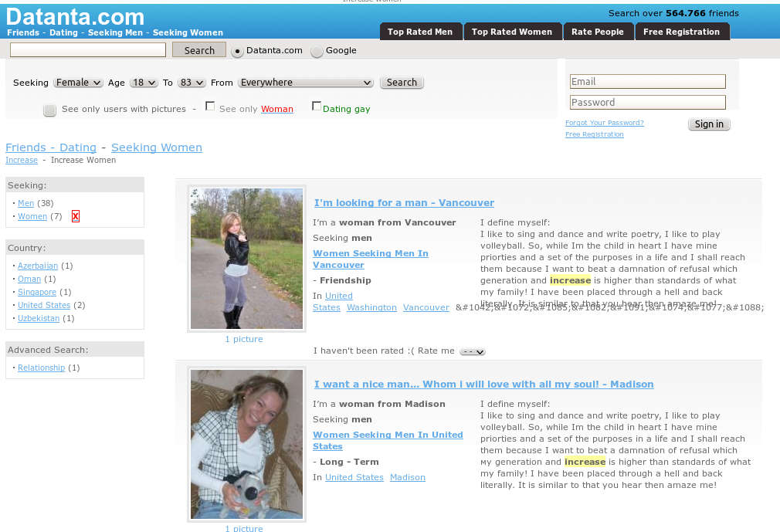Image resolution: width=780 pixels, height=532 pixels.
Task: Click the Datanta.com logo
Action: point(75,17)
